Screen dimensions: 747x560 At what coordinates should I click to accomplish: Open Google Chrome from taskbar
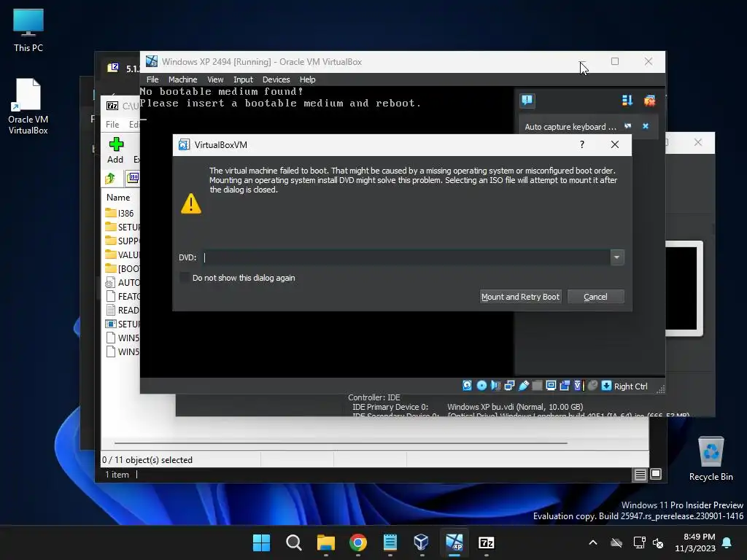click(x=357, y=542)
